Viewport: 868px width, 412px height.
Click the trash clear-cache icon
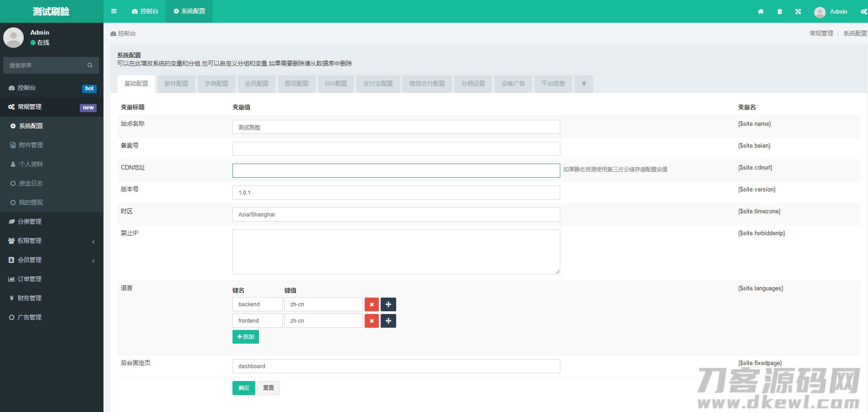click(780, 11)
